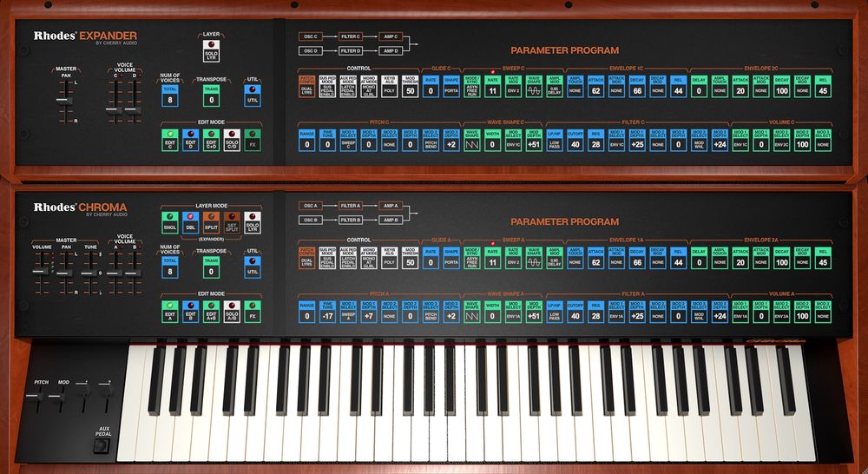This screenshot has height=474, width=868.
Task: Open Filter A Mod 3 Select MOD WHL
Action: click(699, 311)
